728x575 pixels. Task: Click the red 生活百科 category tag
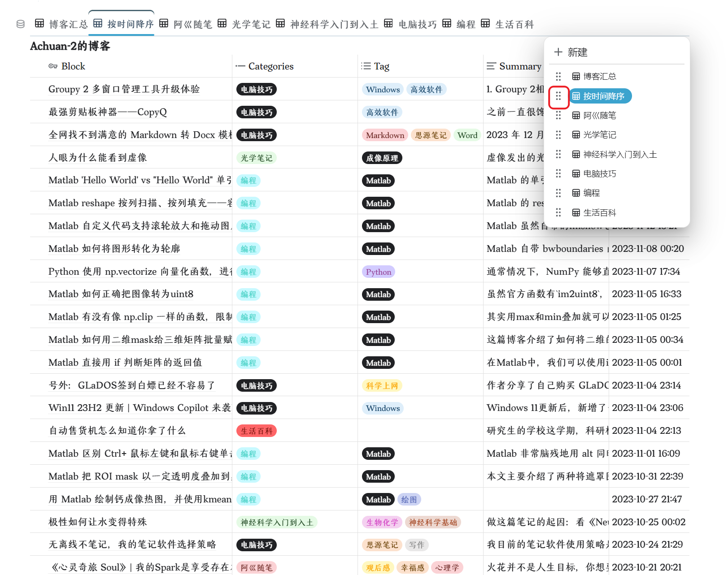coord(256,431)
